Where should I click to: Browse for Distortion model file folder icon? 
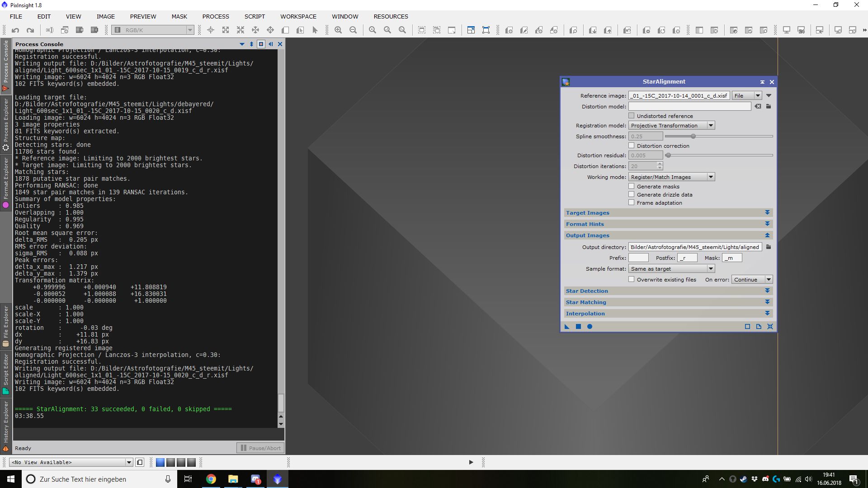pyautogui.click(x=769, y=107)
